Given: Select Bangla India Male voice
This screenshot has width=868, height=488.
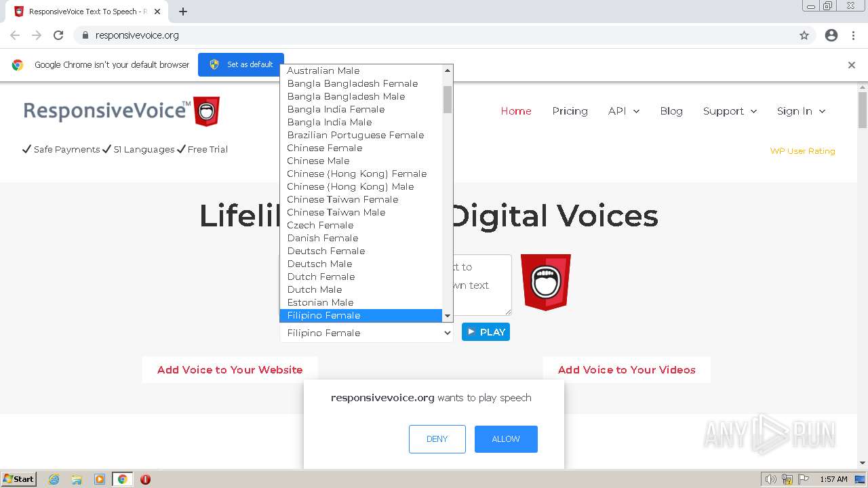Looking at the screenshot, I should tap(361, 122).
